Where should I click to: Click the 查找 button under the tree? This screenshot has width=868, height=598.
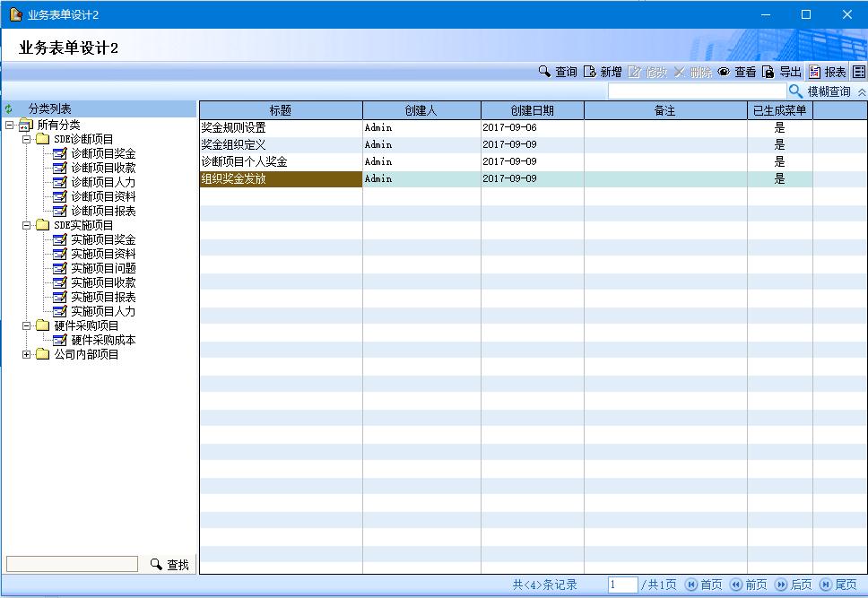[x=169, y=565]
